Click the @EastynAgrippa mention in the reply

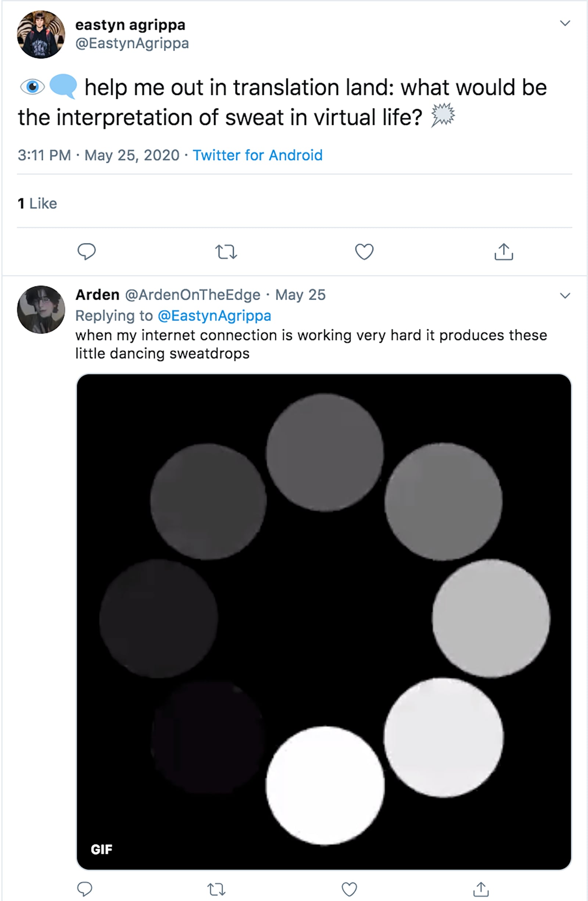(x=214, y=316)
